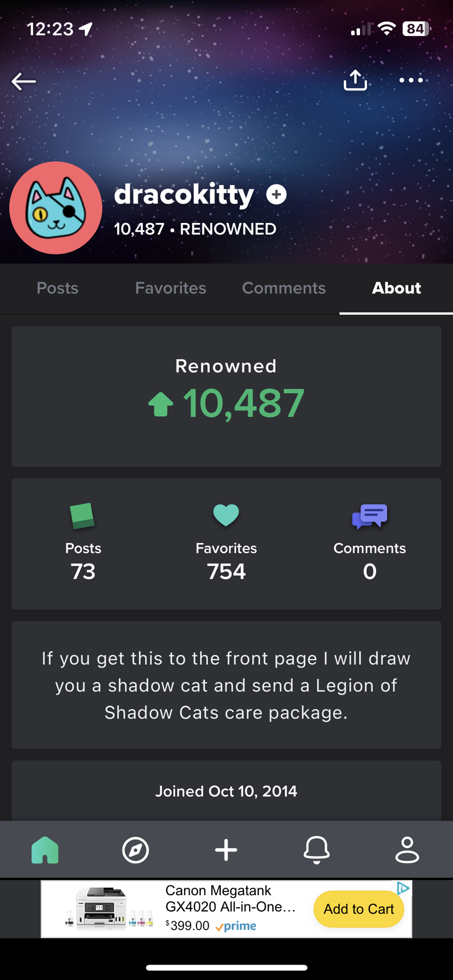
Task: Select the About tab
Action: [x=396, y=288]
